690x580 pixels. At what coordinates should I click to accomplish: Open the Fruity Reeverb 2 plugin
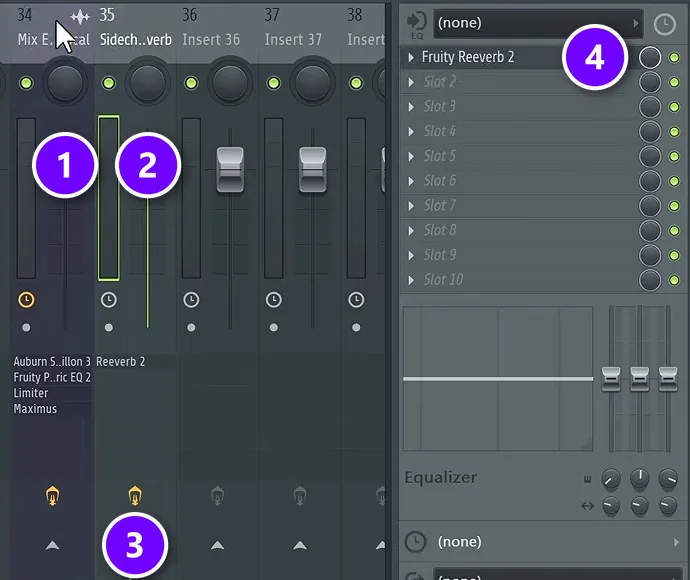pyautogui.click(x=468, y=57)
